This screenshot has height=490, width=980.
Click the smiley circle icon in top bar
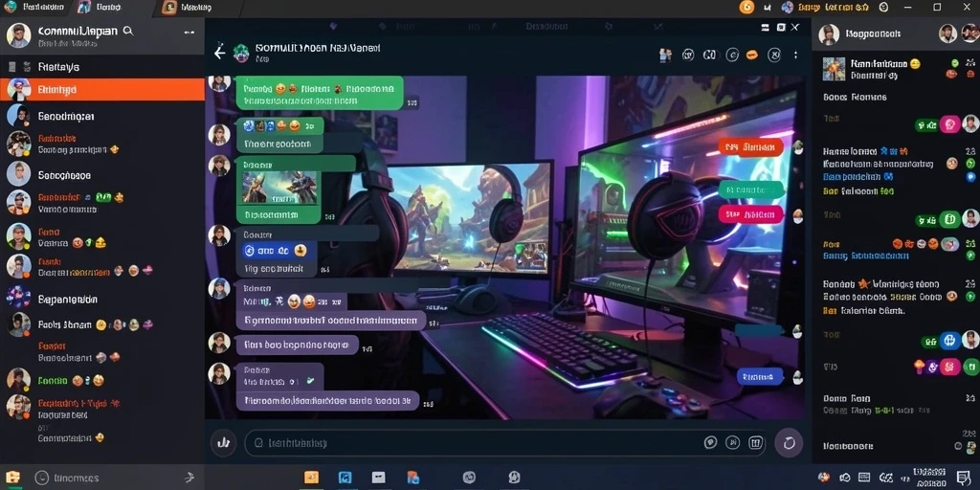tap(883, 7)
